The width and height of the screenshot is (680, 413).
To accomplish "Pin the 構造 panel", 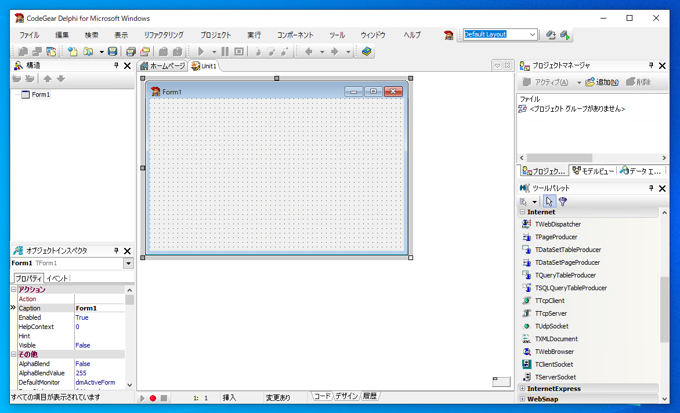I will point(116,65).
